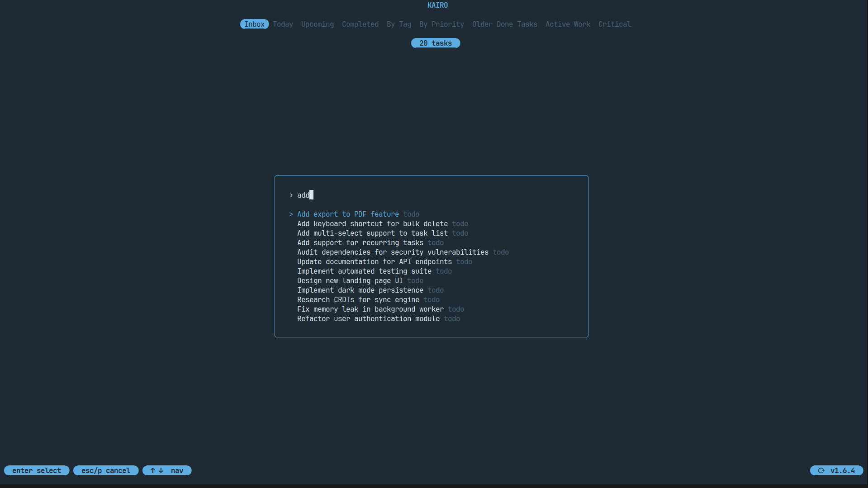868x488 pixels.
Task: Click the 'esc/p cancel' hint button
Action: coord(106,471)
